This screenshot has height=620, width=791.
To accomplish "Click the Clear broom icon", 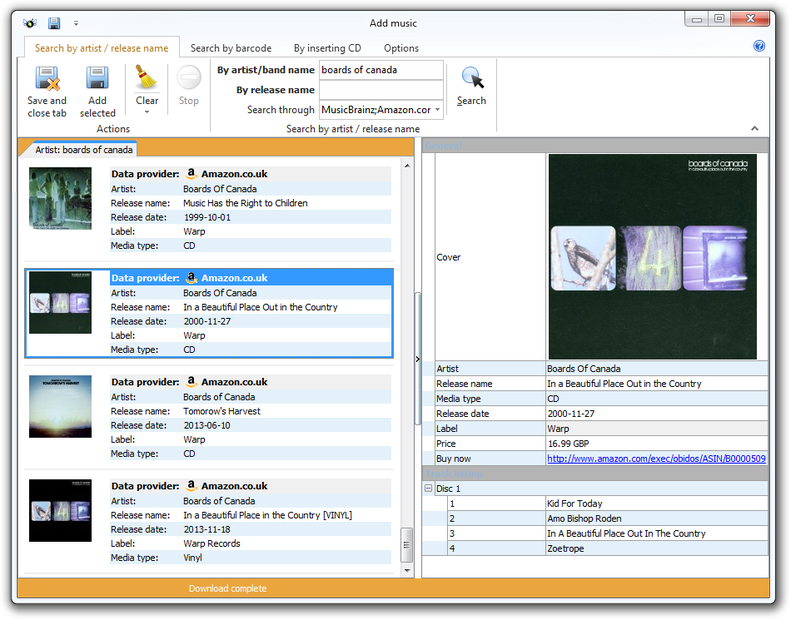I will (x=147, y=78).
